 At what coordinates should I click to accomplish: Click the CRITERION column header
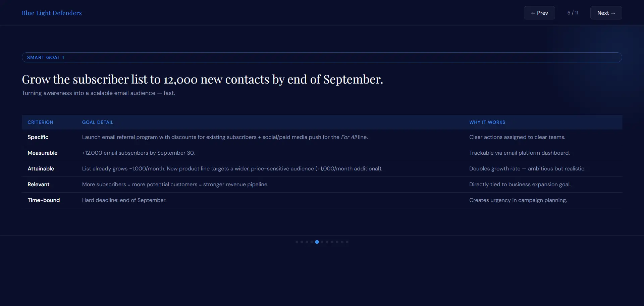(40, 122)
